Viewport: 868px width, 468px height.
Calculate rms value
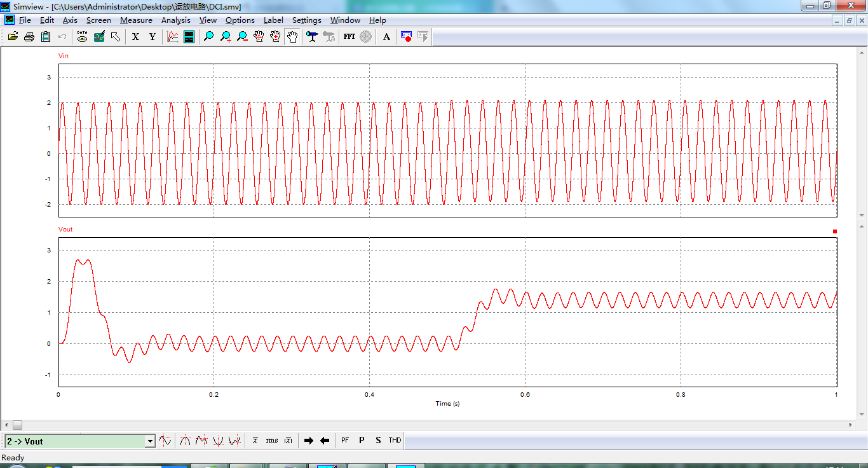272,440
